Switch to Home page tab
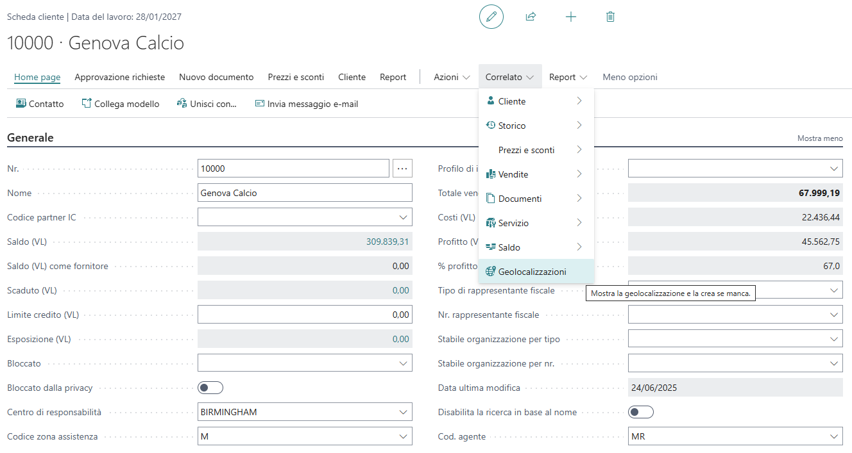 (x=37, y=77)
